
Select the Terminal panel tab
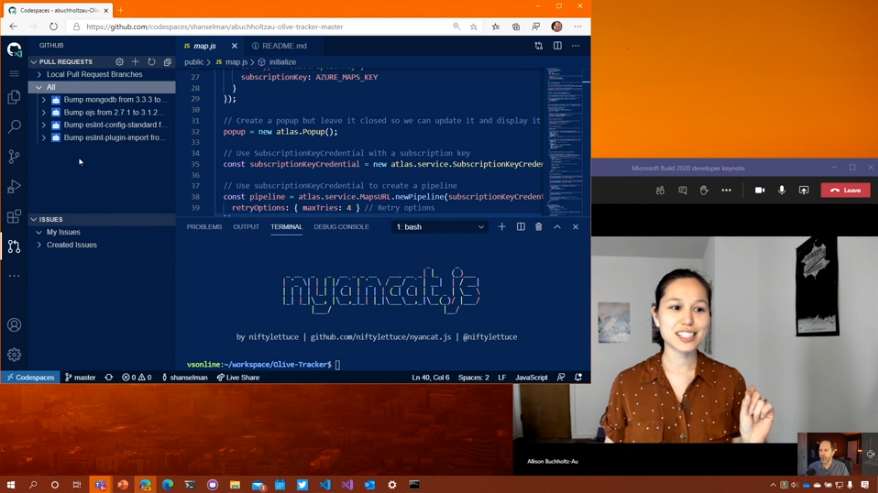pos(286,227)
